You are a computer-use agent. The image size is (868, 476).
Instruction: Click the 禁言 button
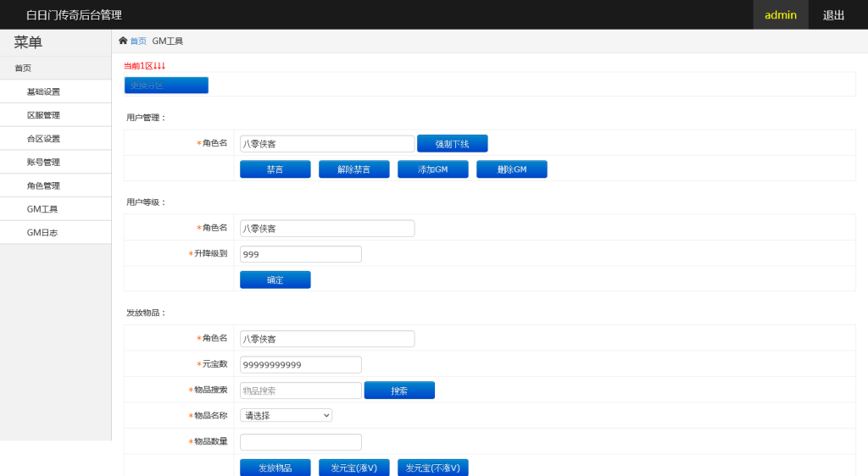[275, 169]
